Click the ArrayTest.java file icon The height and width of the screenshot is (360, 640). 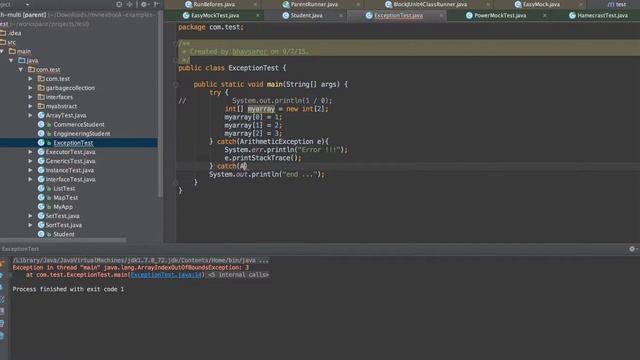point(41,115)
